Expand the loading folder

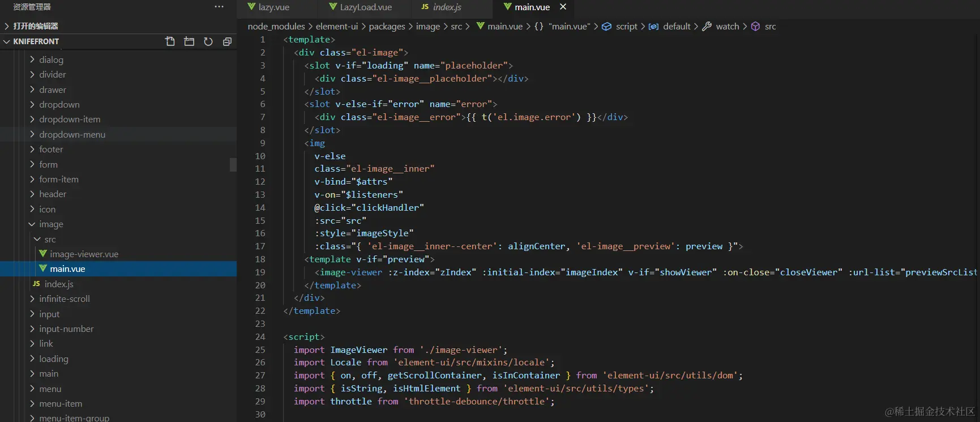coord(53,359)
